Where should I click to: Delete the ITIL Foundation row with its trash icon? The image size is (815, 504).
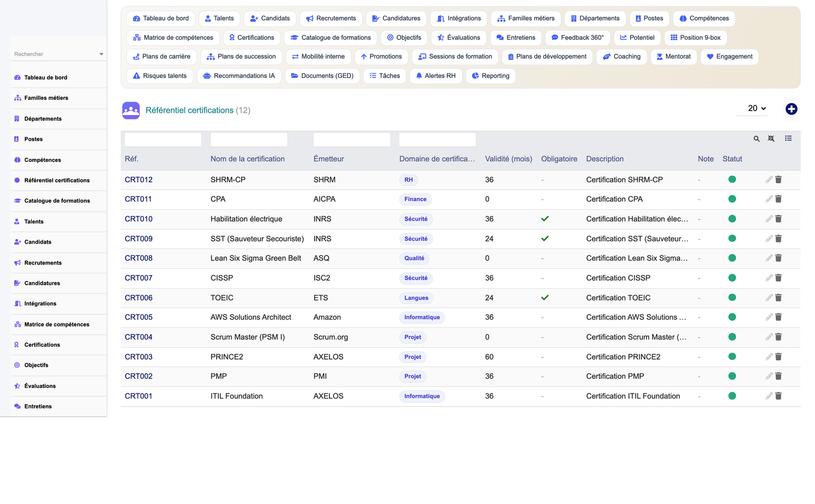[x=778, y=396]
